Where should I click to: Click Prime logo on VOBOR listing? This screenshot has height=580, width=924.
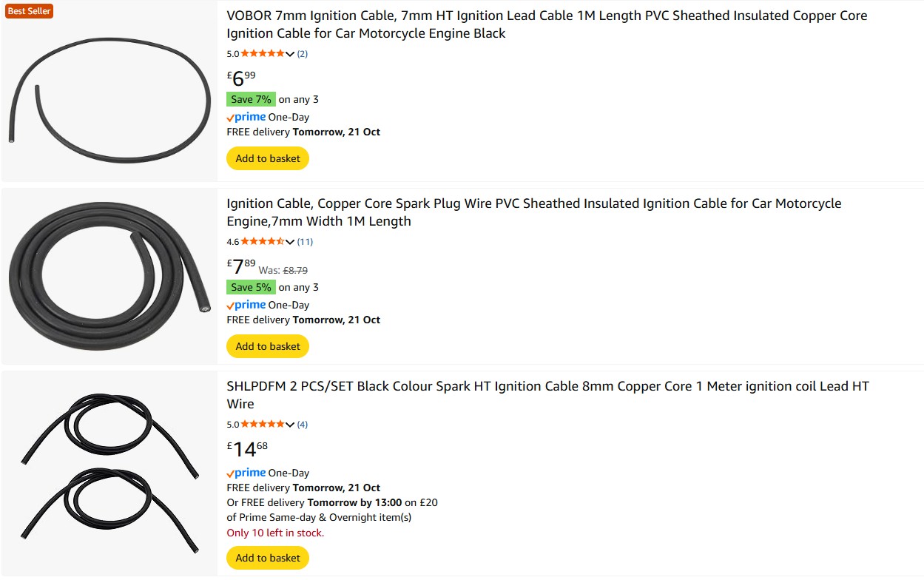(x=246, y=117)
